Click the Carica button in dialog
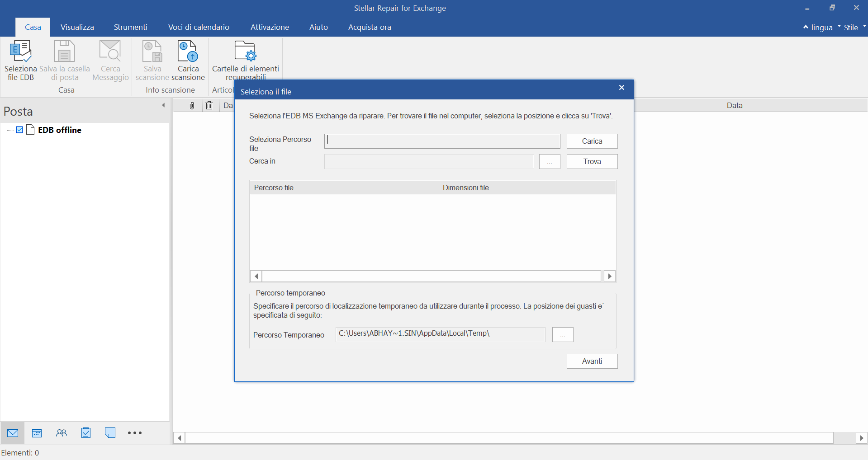Viewport: 868px width, 460px height. (x=592, y=141)
